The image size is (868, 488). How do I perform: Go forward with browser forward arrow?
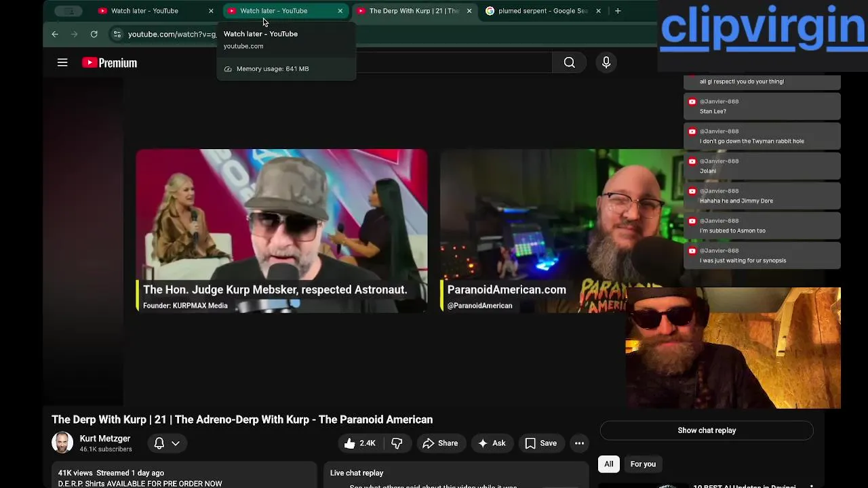click(75, 34)
